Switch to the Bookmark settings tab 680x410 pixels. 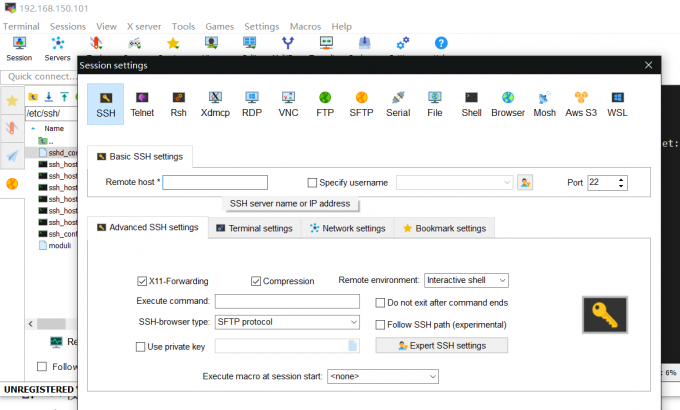(445, 228)
